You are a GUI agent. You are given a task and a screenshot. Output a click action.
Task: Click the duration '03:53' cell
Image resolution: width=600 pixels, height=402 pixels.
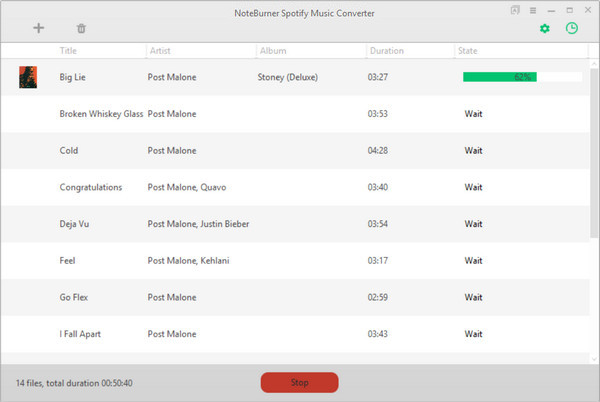pos(378,114)
